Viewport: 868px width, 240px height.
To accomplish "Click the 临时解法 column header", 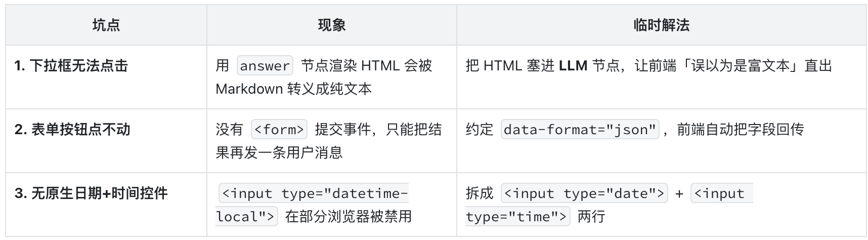I will pyautogui.click(x=661, y=25).
